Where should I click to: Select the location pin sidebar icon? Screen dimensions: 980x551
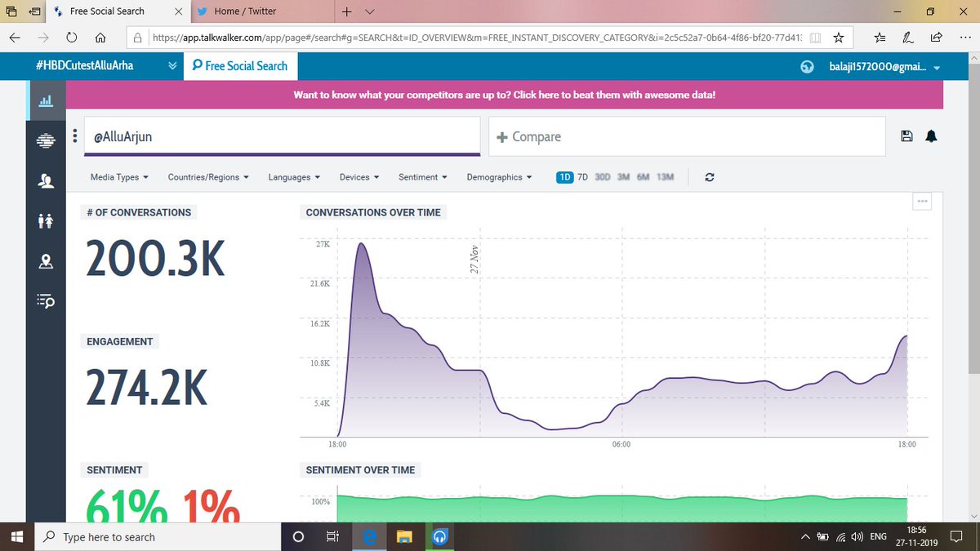(x=46, y=261)
